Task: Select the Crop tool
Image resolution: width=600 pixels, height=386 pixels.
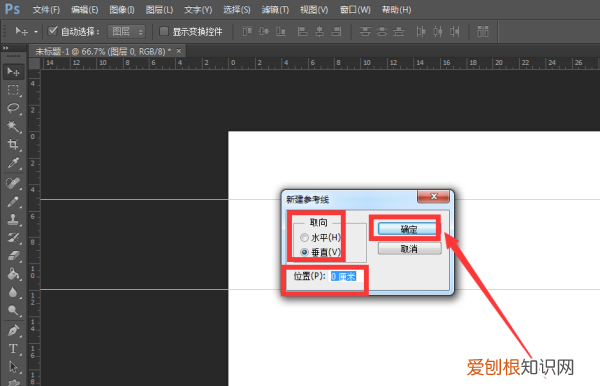Action: tap(13, 144)
